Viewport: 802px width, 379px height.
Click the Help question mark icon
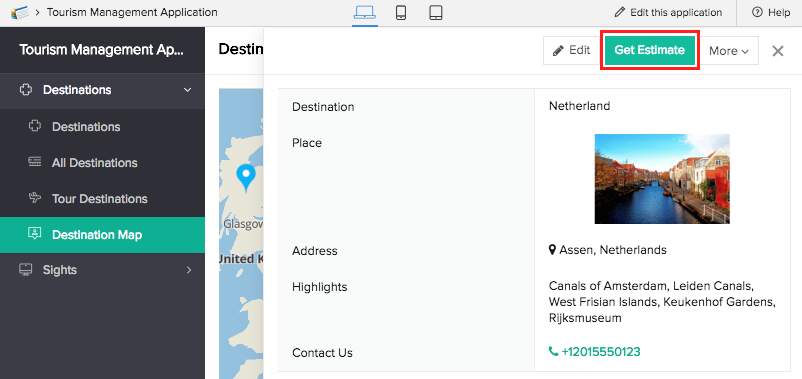click(757, 12)
